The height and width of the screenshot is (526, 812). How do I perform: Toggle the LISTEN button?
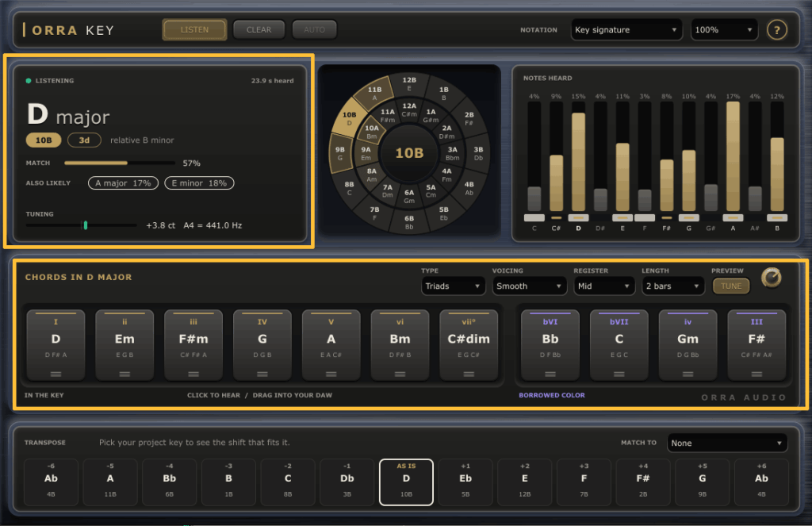tap(195, 29)
